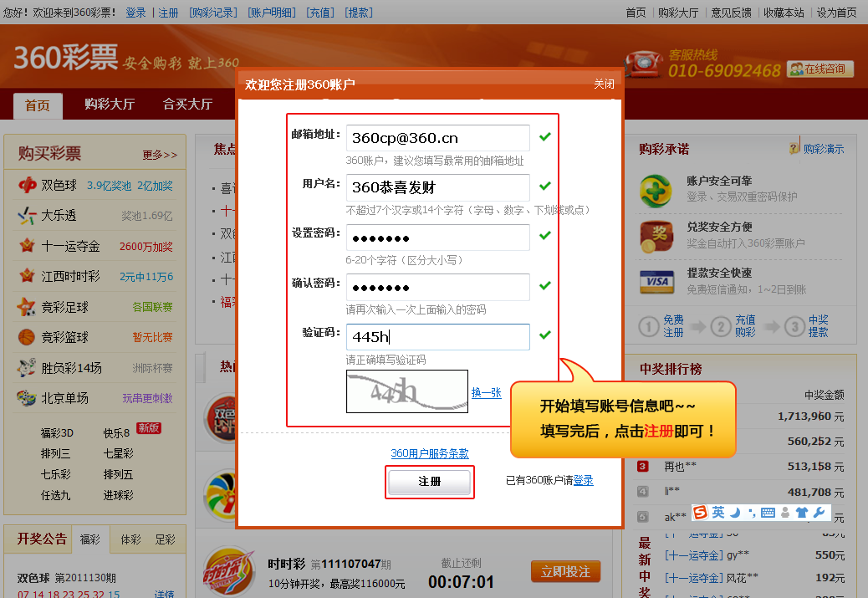Open the 进球彩 lottery link
This screenshot has height=598, width=868.
119,496
